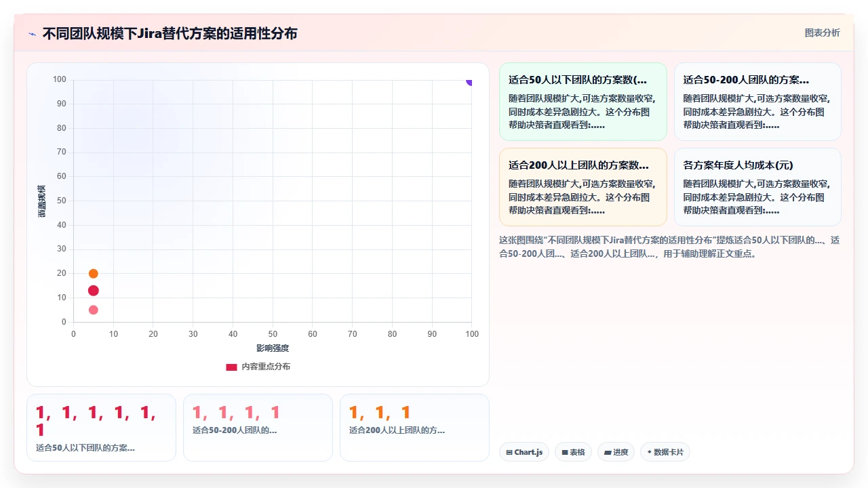This screenshot has height=488, width=868.
Task: Click the pink data point near bottom
Action: click(94, 310)
